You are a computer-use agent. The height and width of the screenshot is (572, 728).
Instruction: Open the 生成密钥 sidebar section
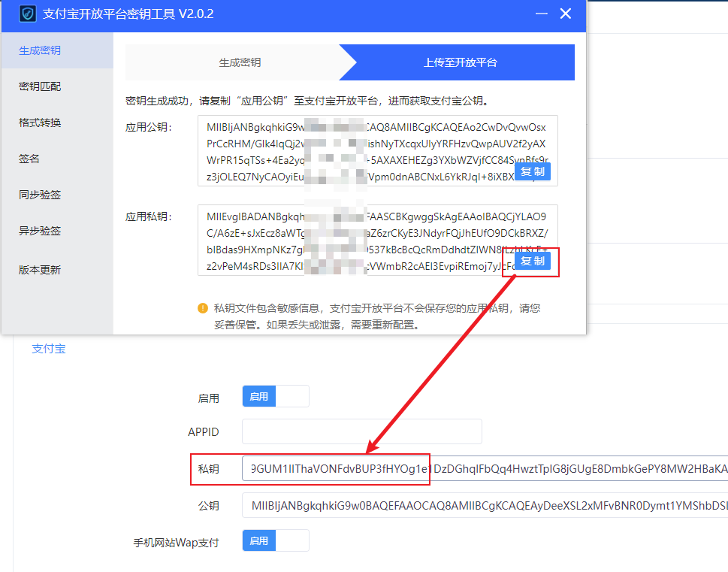[58, 50]
